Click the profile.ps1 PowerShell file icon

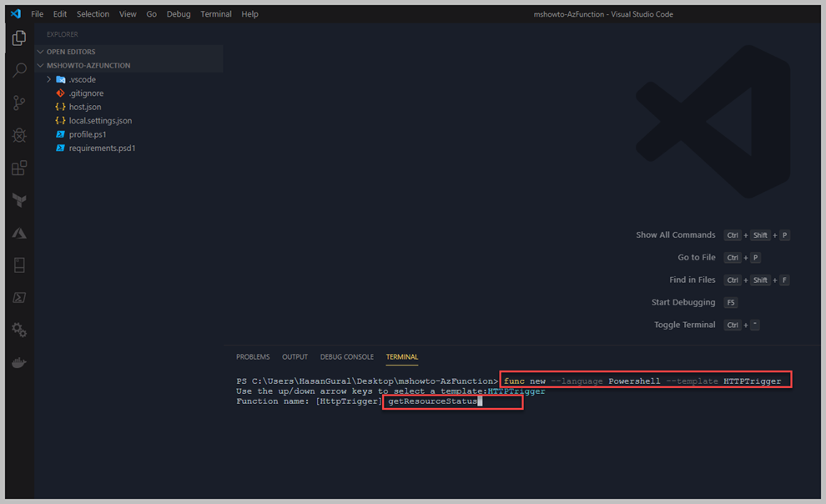(61, 134)
